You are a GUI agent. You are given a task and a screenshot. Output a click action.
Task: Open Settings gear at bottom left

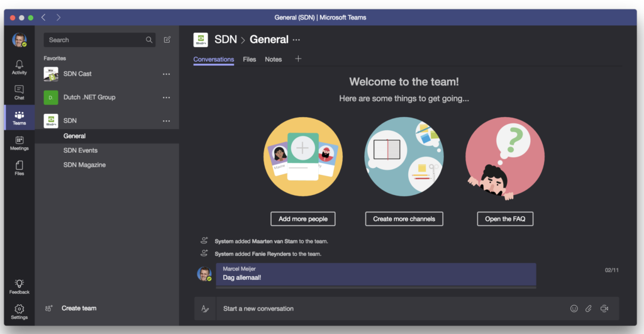tap(19, 311)
